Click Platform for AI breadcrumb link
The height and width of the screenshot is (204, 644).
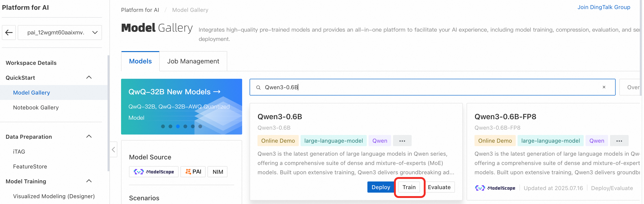(140, 10)
